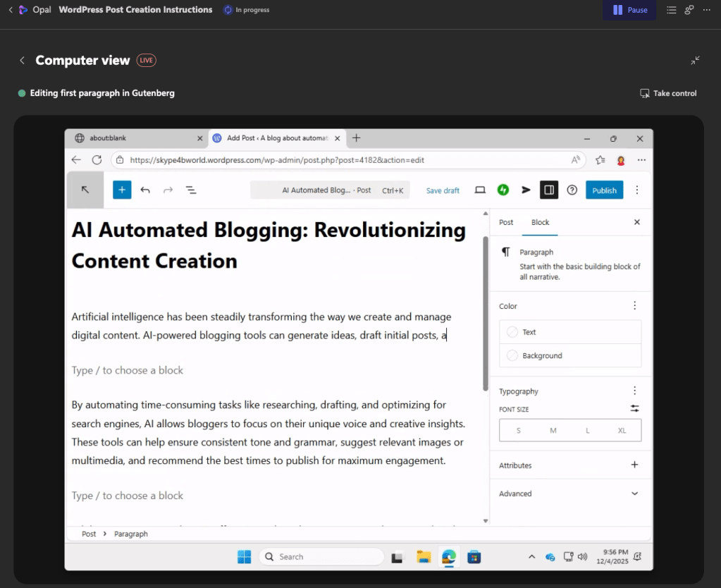The width and height of the screenshot is (721, 588).
Task: Undo the last edit in Gutenberg
Action: click(x=145, y=190)
